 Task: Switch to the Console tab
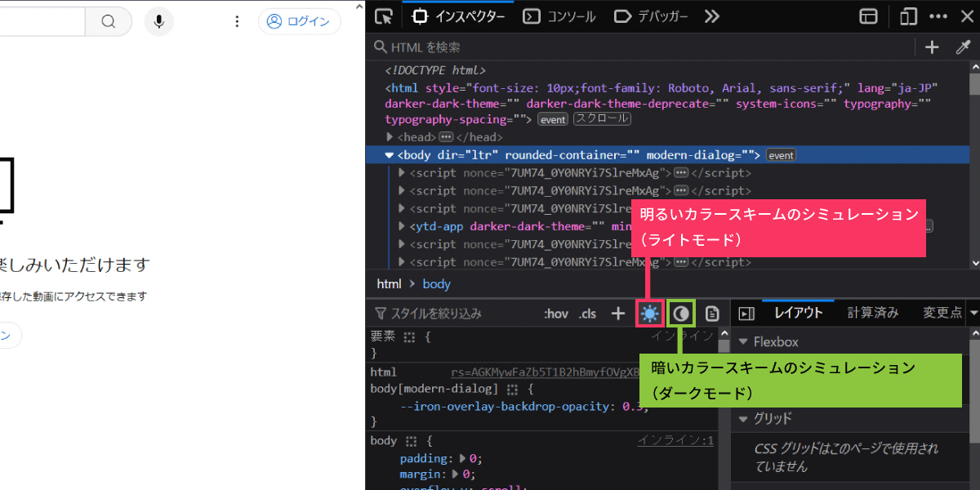click(x=559, y=16)
